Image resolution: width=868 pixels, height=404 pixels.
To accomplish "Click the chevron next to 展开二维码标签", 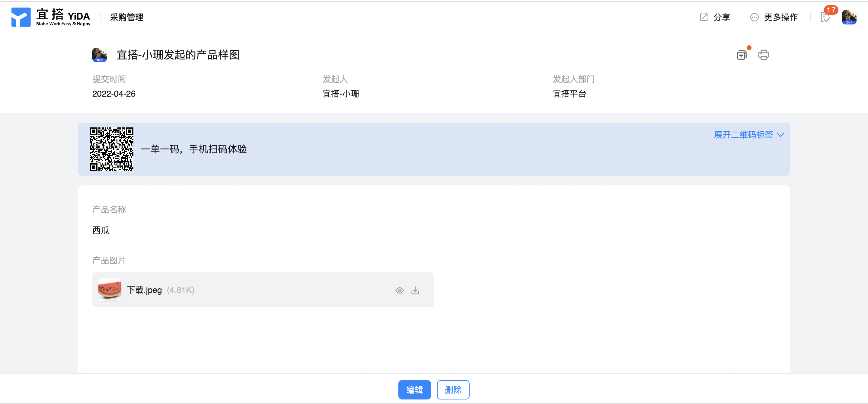I will coord(780,135).
